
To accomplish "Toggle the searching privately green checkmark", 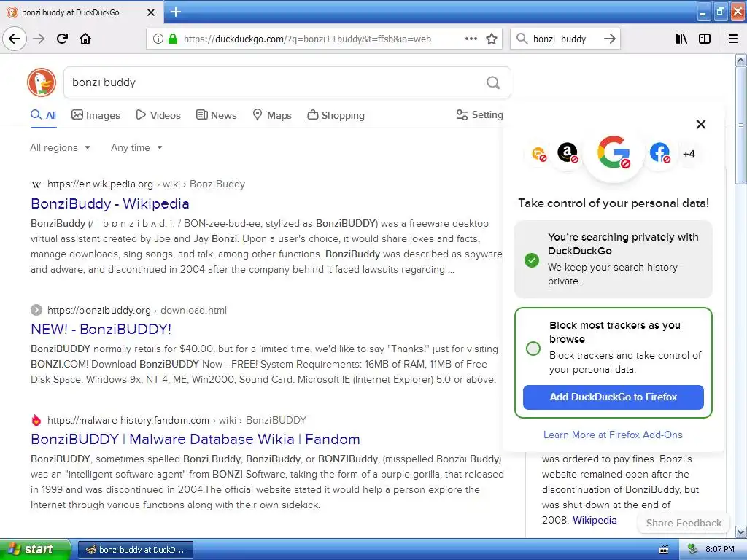I will 532,260.
